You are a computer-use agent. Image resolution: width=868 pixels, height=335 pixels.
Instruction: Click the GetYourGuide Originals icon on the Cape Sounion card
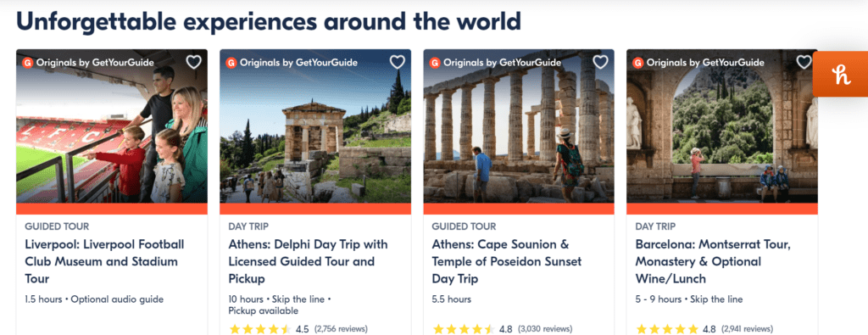coord(435,63)
